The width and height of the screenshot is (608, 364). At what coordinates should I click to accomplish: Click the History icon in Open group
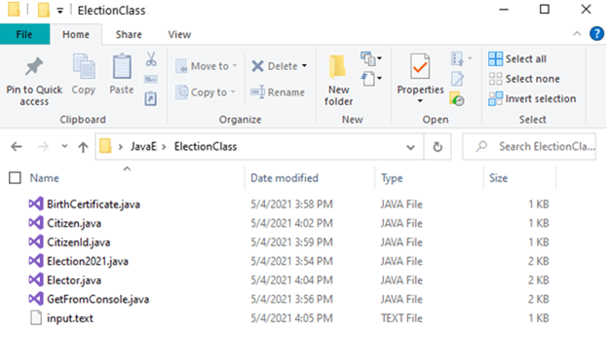[458, 99]
